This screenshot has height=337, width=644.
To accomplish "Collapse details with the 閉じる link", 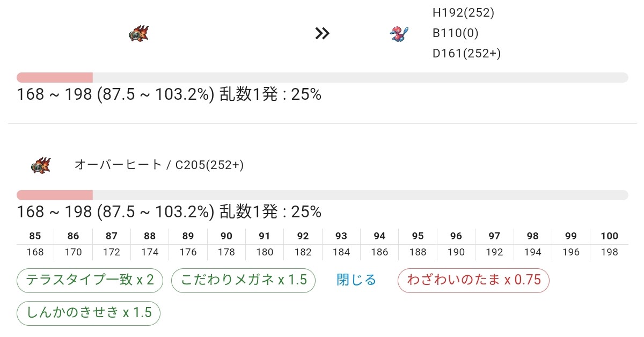I will (x=356, y=280).
